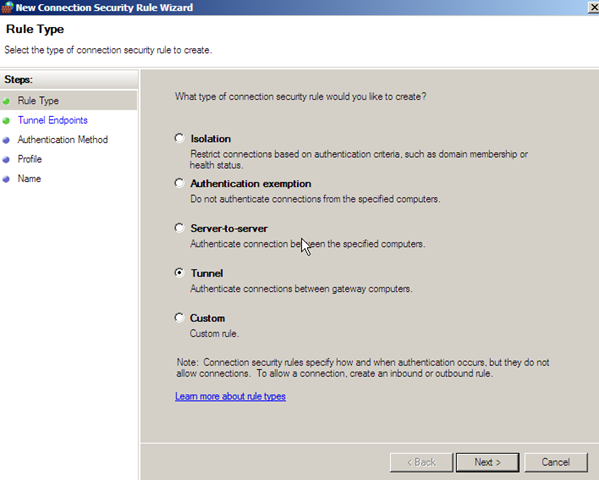Jump to the Authentication Method step

click(63, 140)
